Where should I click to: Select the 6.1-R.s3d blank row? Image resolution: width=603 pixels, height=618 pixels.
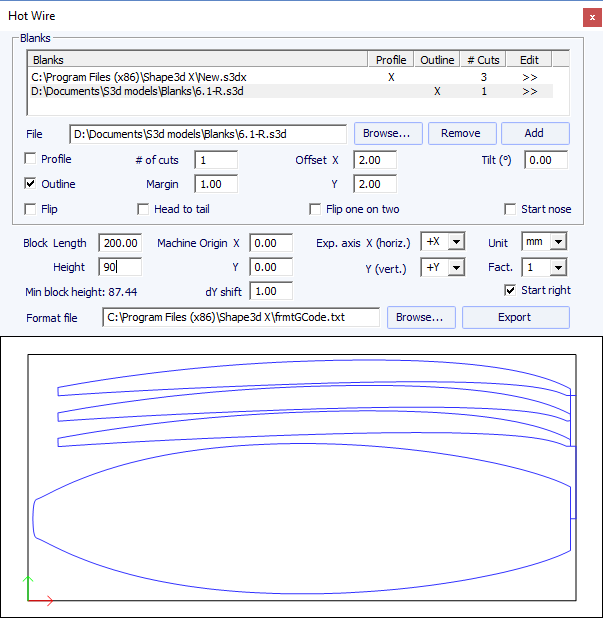pos(138,91)
